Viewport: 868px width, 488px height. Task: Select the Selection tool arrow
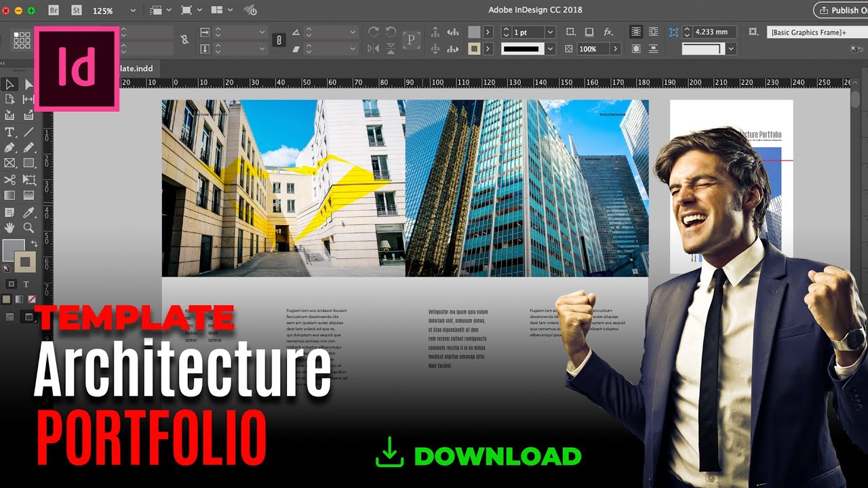(9, 85)
